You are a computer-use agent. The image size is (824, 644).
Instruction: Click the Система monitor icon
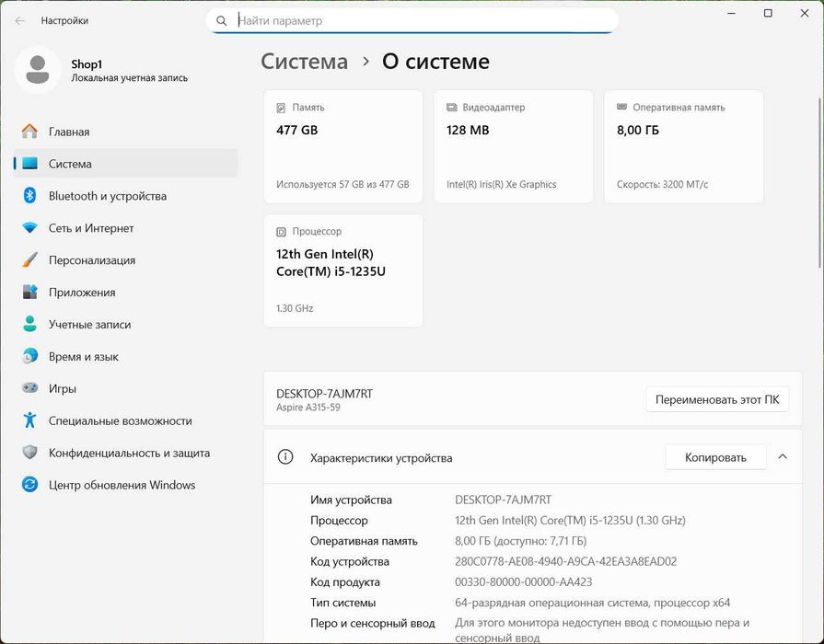coord(30,164)
